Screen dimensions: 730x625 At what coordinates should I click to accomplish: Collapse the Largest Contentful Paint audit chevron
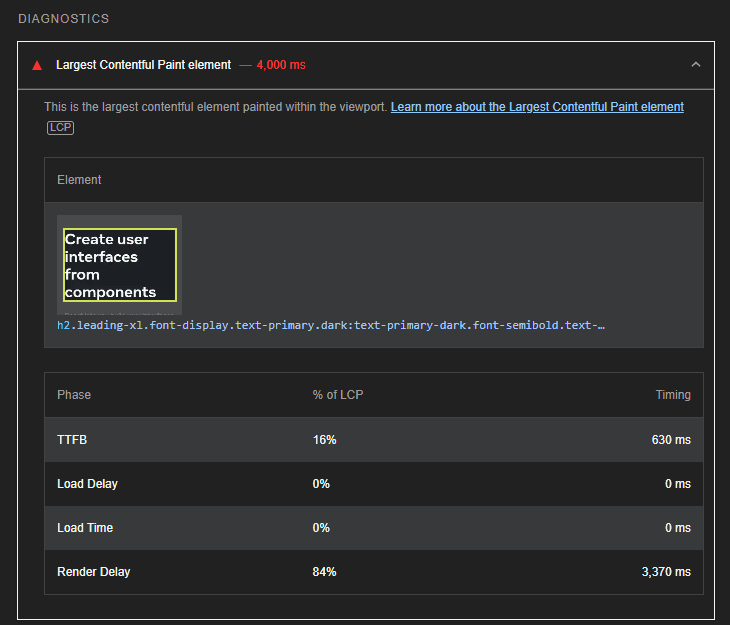click(696, 65)
